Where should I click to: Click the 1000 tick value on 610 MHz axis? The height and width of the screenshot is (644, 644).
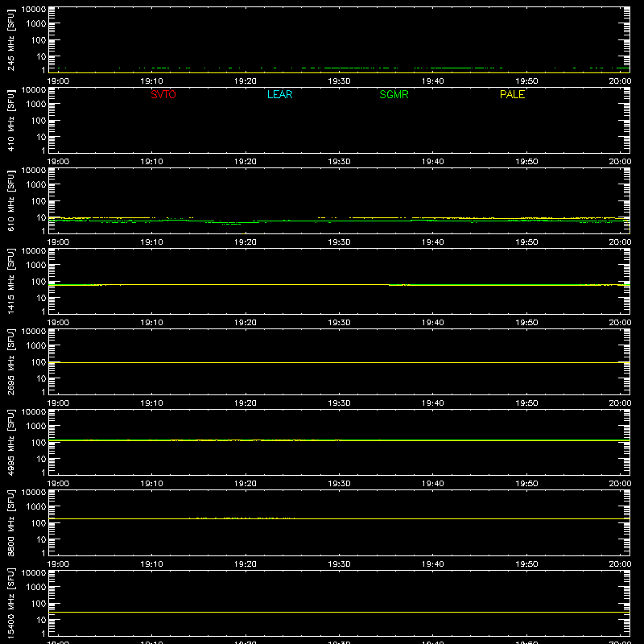(x=36, y=184)
